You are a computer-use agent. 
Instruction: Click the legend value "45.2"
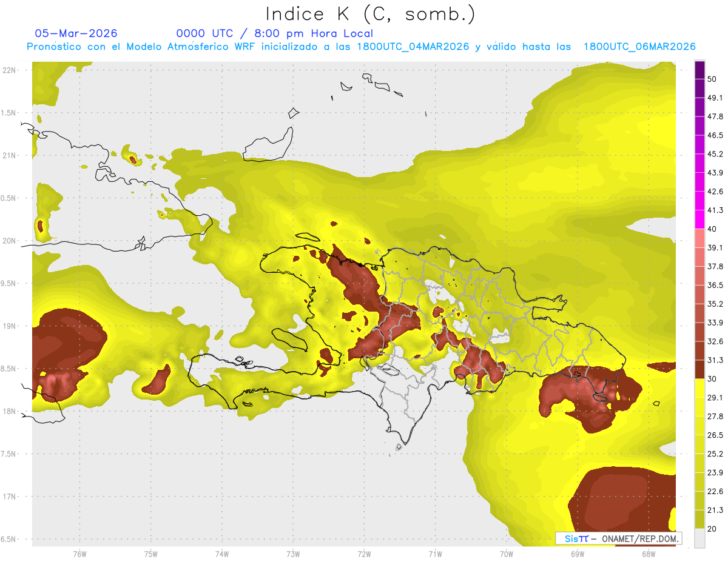pos(715,154)
